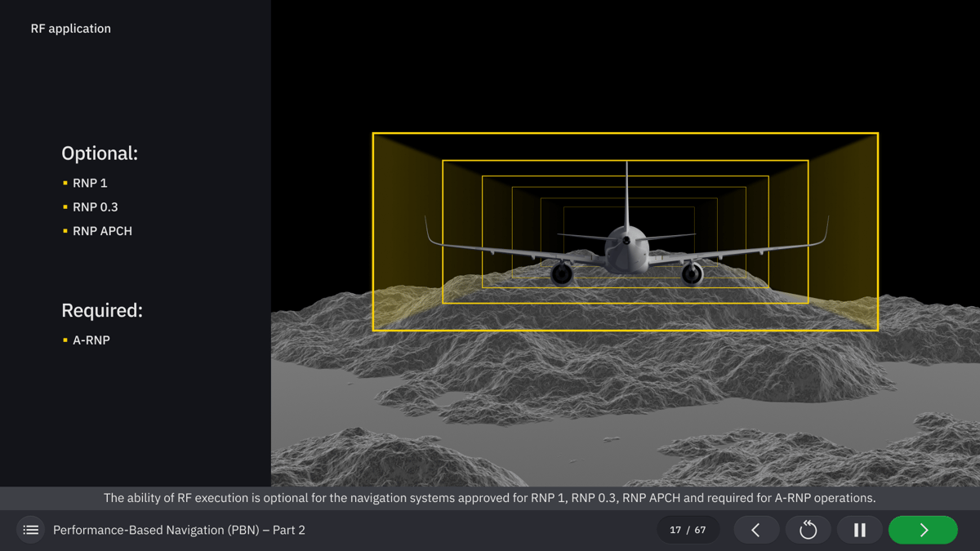980x551 pixels.
Task: Click the A-RNP label under Required
Action: [x=91, y=340]
